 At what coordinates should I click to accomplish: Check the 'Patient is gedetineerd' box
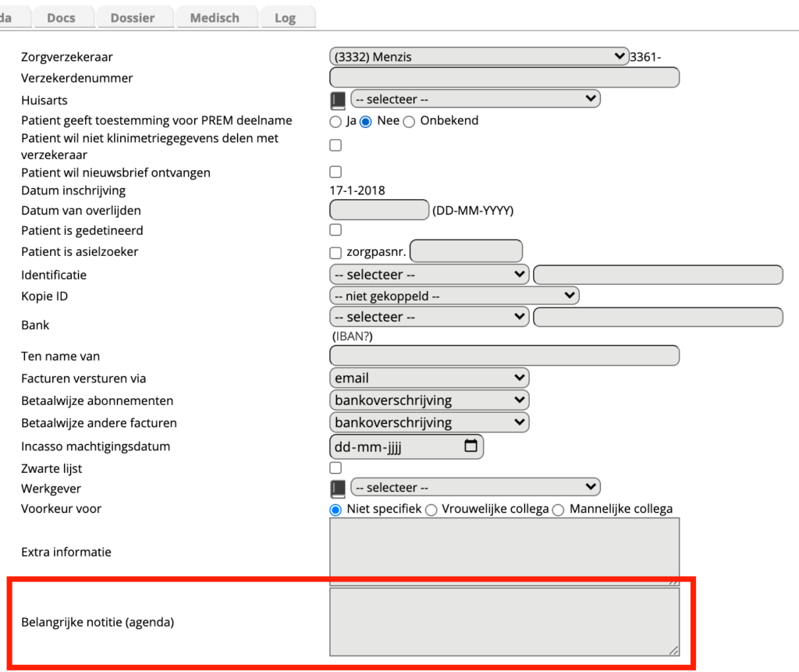point(336,230)
